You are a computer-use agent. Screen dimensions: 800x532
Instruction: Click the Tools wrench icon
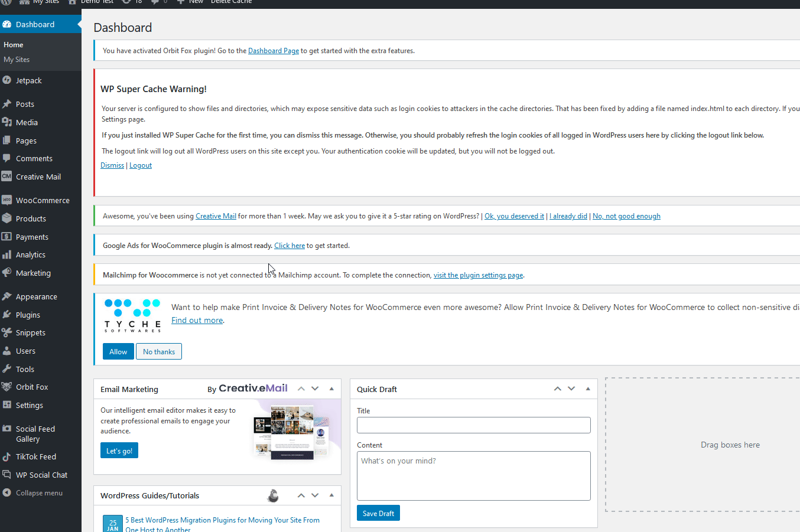[x=7, y=369]
